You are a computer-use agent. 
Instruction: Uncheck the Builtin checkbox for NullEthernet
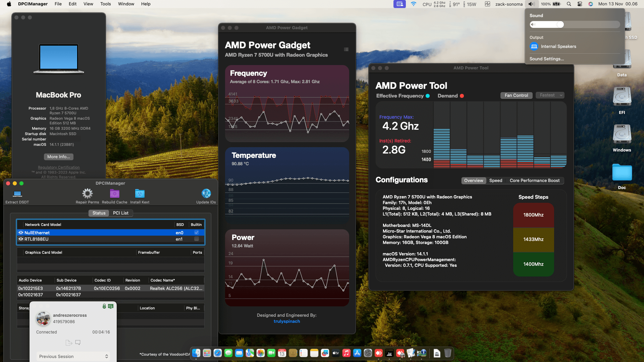[x=197, y=232]
